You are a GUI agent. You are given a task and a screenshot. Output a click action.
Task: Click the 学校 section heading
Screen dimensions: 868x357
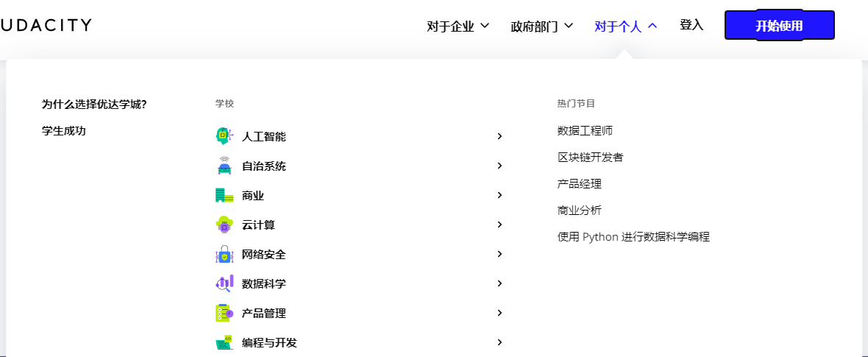click(x=225, y=104)
